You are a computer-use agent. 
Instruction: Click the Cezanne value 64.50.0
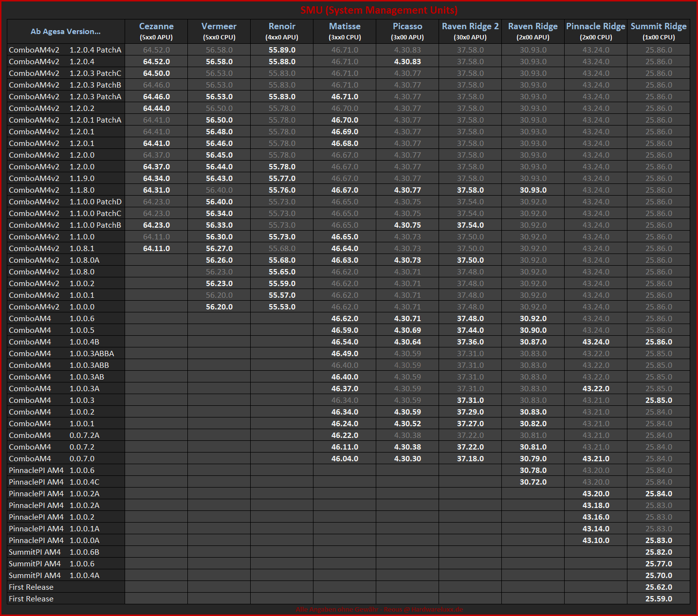[x=156, y=73]
